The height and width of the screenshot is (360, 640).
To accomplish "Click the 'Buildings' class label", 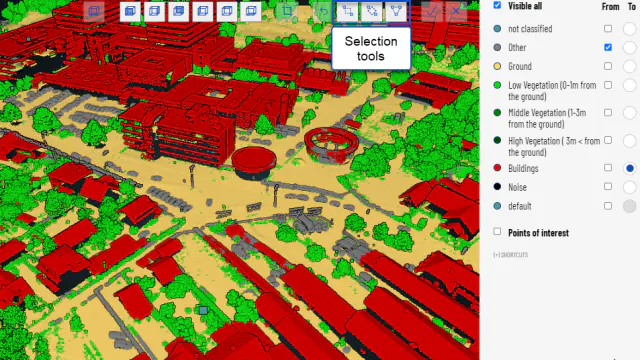I will [523, 168].
